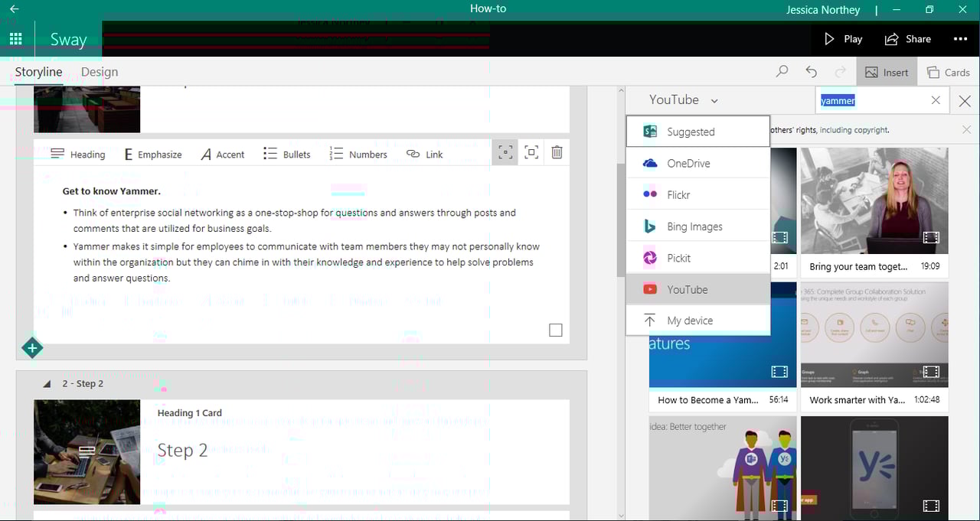The width and height of the screenshot is (980, 521).
Task: Click the Undo arrow icon
Action: (x=811, y=70)
